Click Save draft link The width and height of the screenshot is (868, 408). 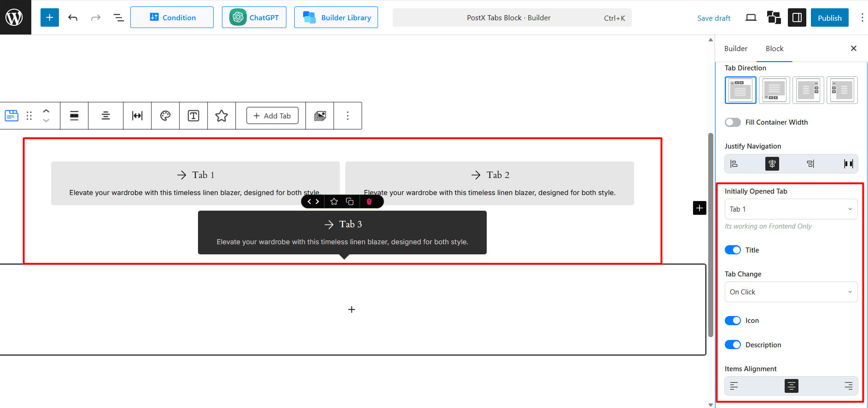point(714,18)
